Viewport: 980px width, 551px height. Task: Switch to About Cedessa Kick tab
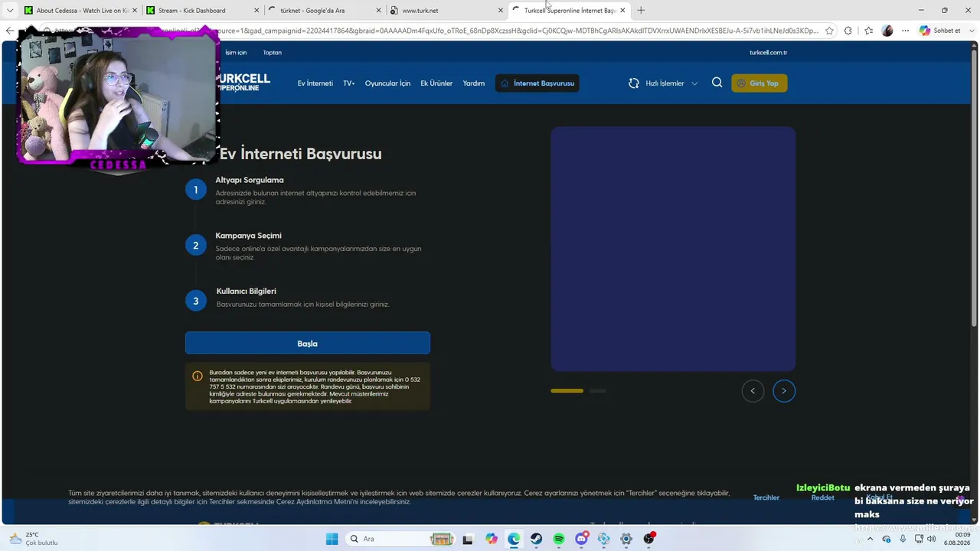point(80,11)
